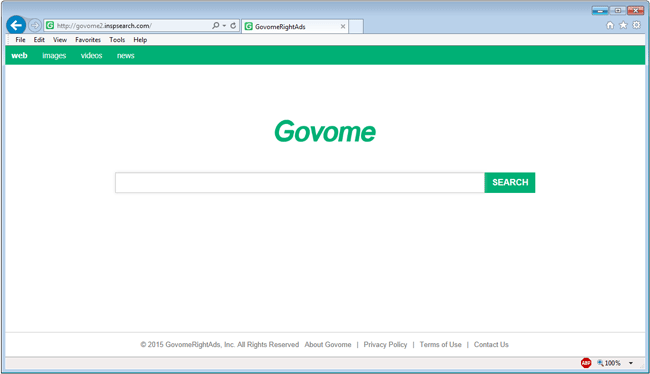Switch to videos search category
The image size is (650, 374).
click(91, 56)
